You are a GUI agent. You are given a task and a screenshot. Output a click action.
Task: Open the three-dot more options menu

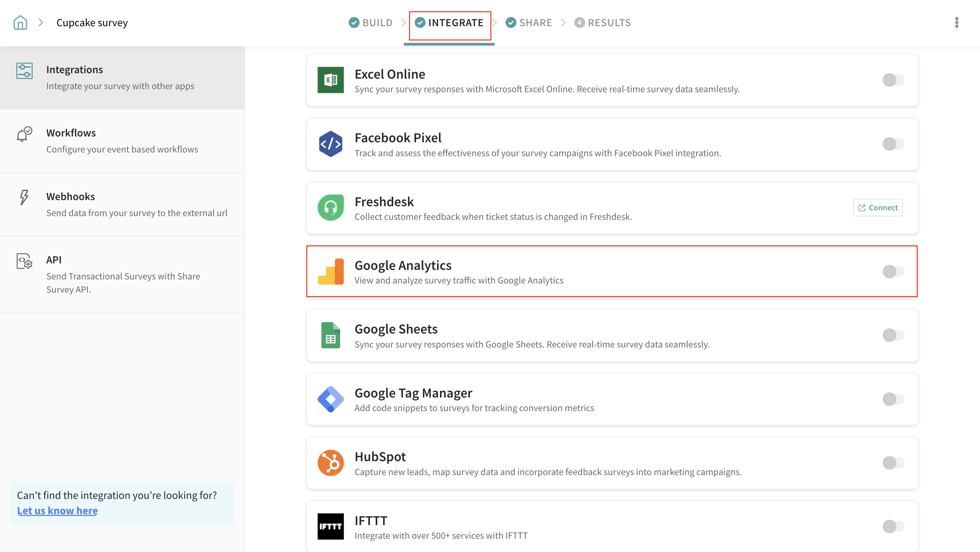[x=957, y=23]
